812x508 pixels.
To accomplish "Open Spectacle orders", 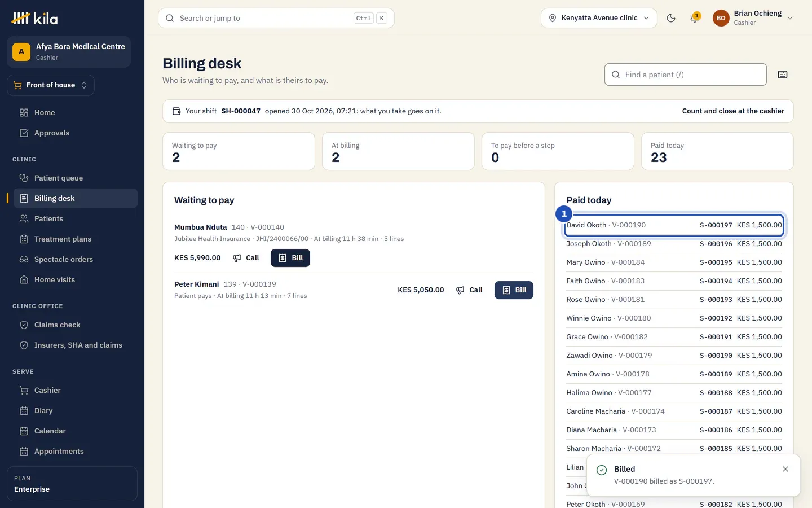I will coord(75,259).
